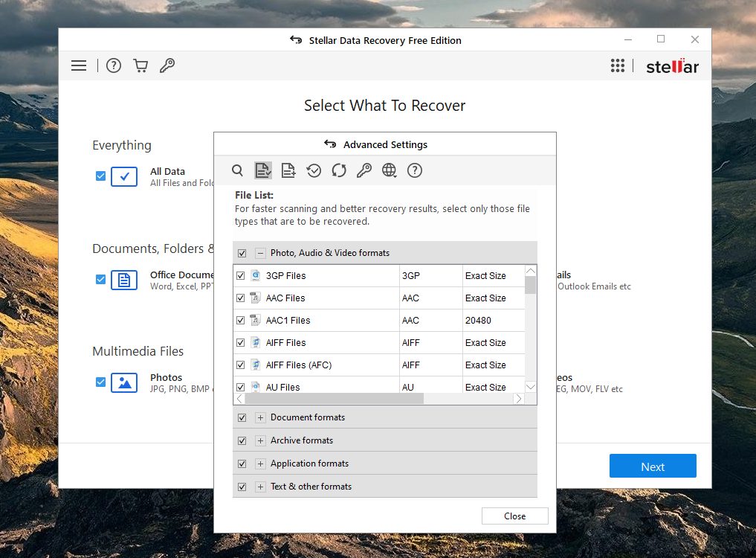This screenshot has width=756, height=558.
Task: Click the Update refresh arrows icon
Action: coord(339,170)
